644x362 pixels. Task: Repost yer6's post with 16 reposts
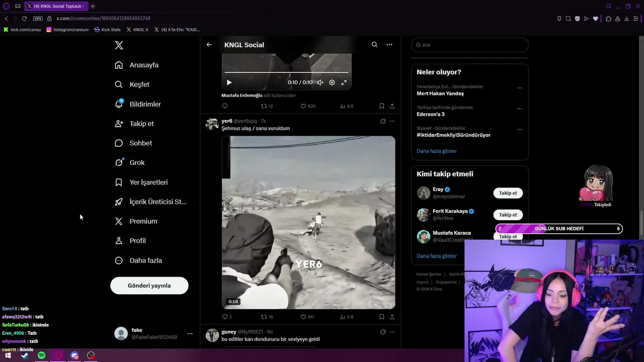[267, 317]
